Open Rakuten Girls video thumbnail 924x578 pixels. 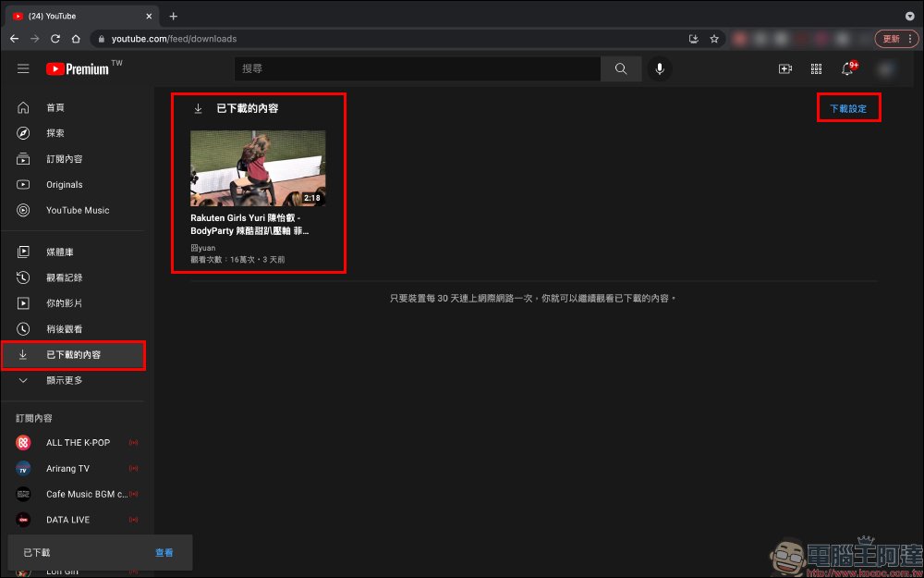tap(258, 167)
